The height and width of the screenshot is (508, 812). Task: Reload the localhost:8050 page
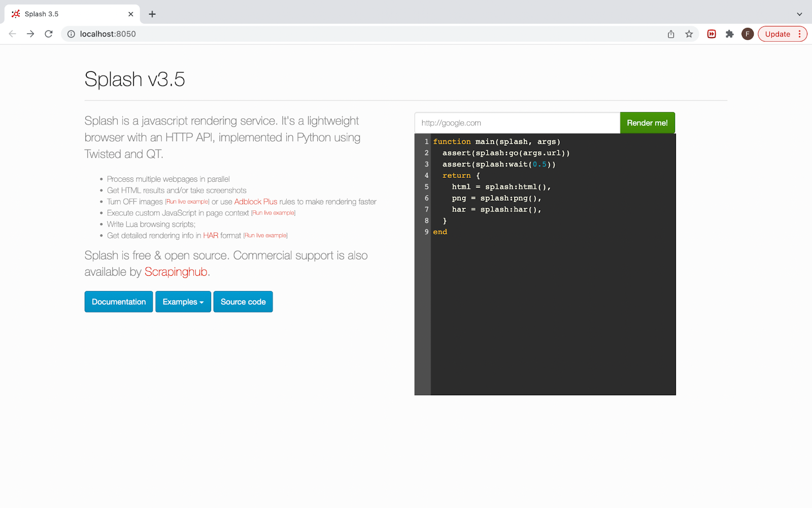click(49, 34)
